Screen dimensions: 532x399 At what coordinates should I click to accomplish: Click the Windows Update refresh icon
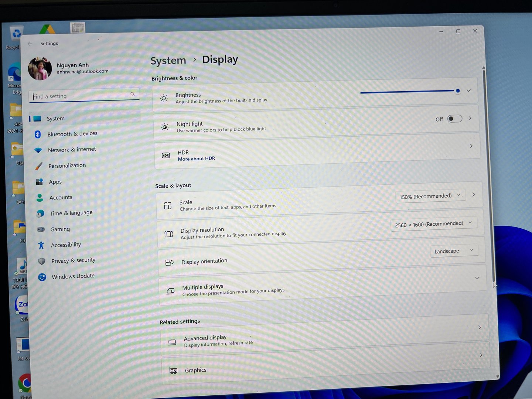[x=42, y=277]
